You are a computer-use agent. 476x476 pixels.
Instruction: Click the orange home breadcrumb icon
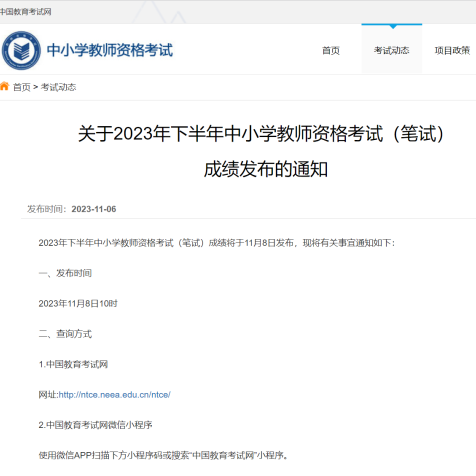point(4,86)
